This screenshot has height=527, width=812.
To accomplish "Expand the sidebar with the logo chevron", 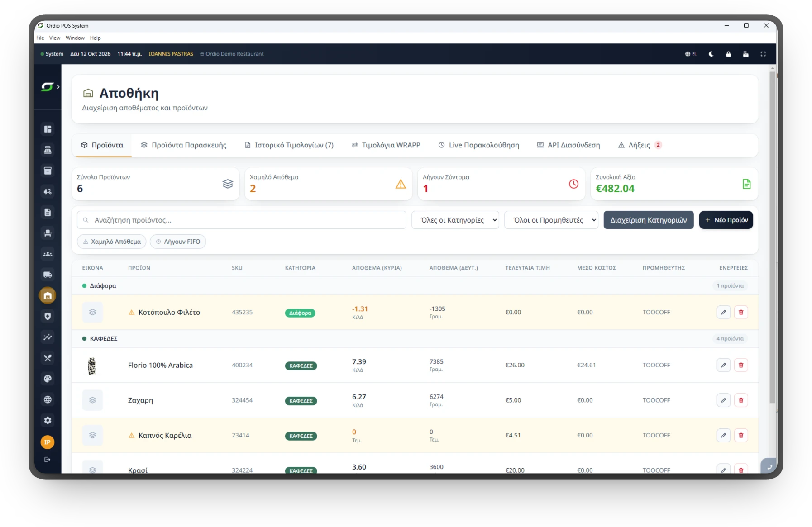I will (x=58, y=87).
